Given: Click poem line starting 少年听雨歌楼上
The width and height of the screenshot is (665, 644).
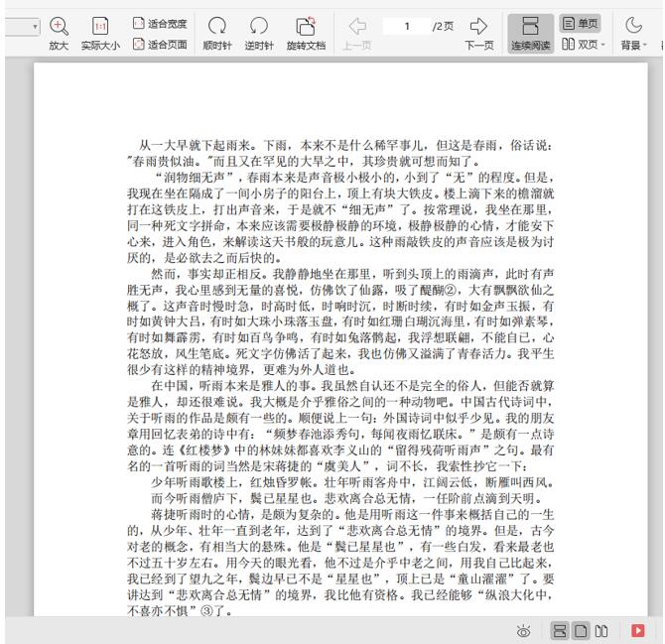Looking at the screenshot, I should (352, 482).
